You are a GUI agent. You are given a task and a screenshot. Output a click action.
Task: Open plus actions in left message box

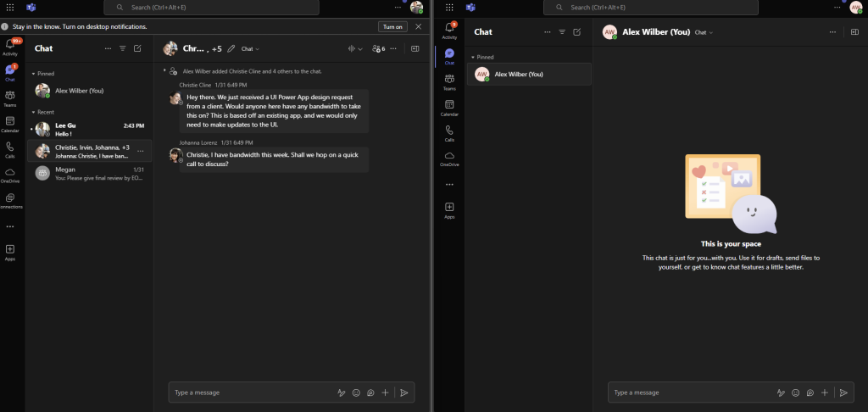click(x=386, y=393)
